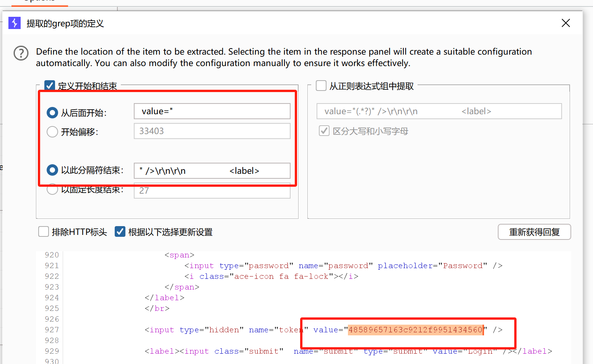
Task: Enable the 从正则表达式组中提取 checkbox
Action: 321,86
